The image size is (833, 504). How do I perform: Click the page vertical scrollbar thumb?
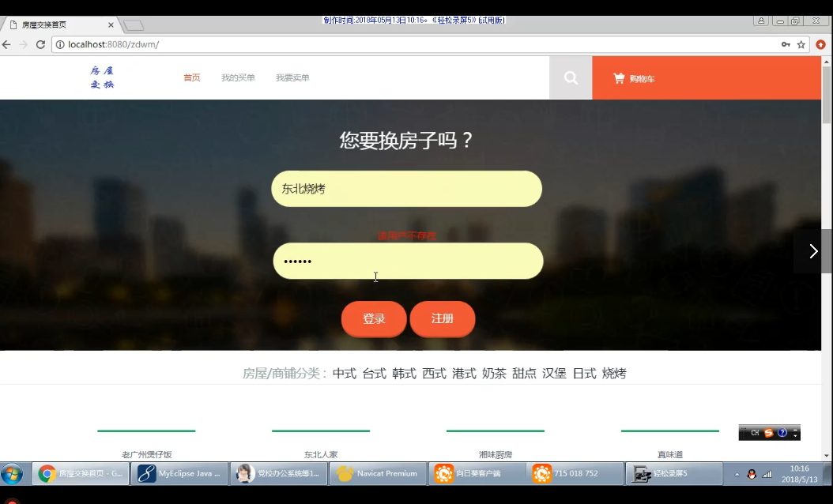[x=827, y=96]
